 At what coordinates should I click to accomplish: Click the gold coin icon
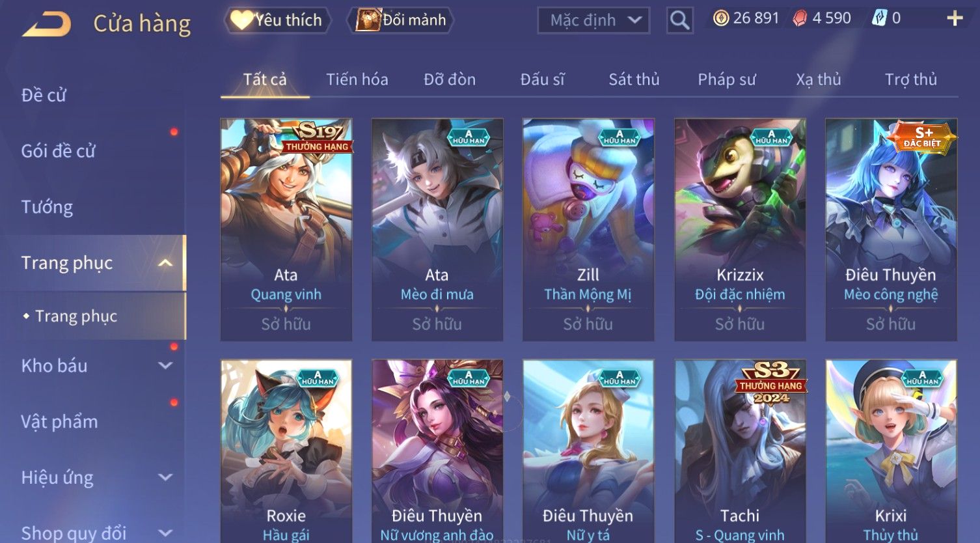click(x=721, y=18)
